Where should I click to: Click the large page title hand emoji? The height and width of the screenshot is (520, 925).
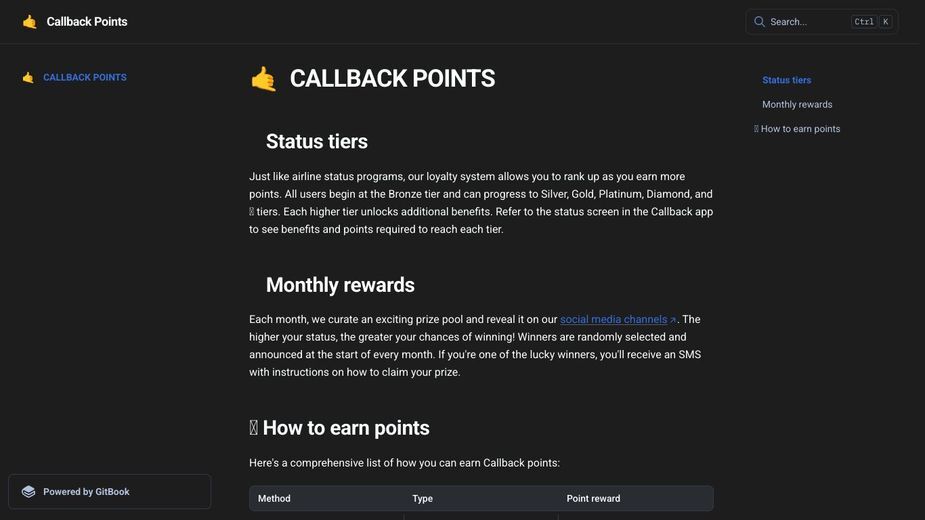263,79
